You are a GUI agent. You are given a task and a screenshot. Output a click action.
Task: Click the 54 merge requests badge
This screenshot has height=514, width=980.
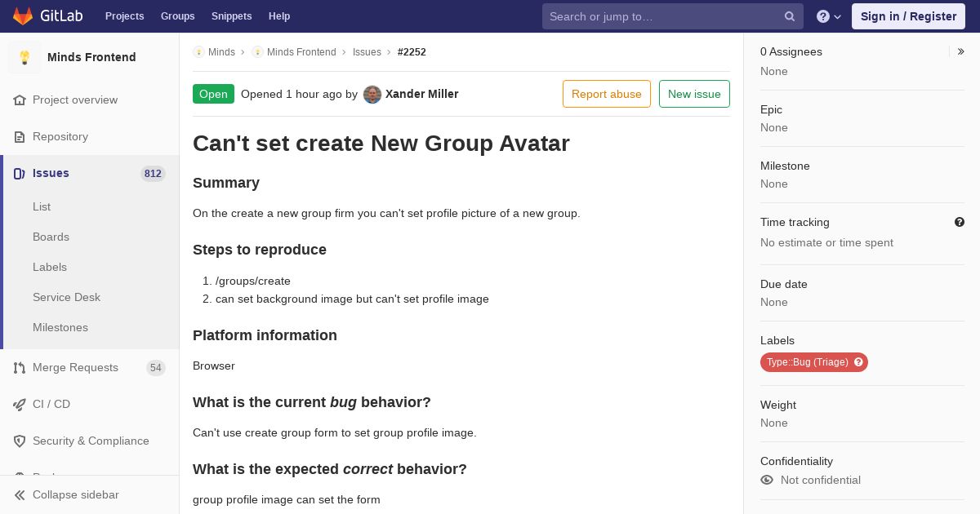tap(156, 368)
